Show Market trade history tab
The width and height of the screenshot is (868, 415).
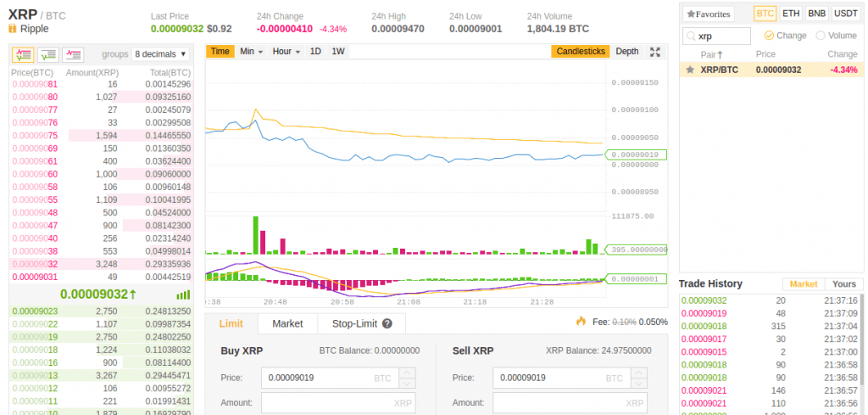tap(804, 283)
